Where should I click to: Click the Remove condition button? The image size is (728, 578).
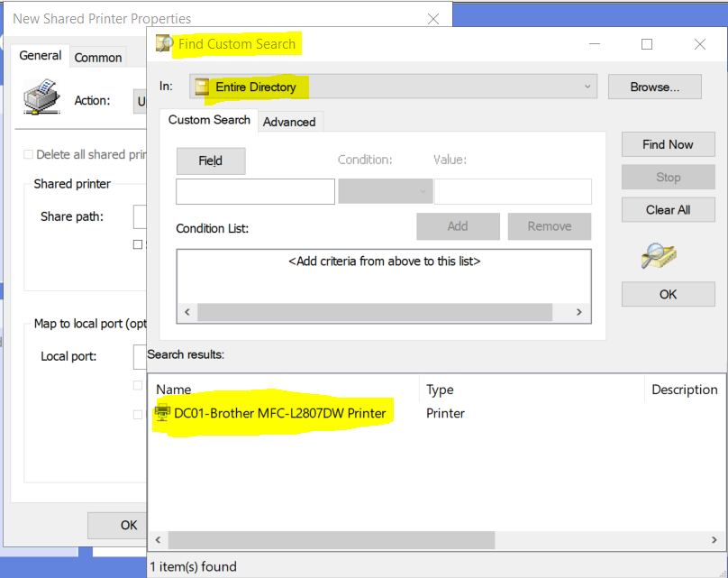tap(550, 226)
